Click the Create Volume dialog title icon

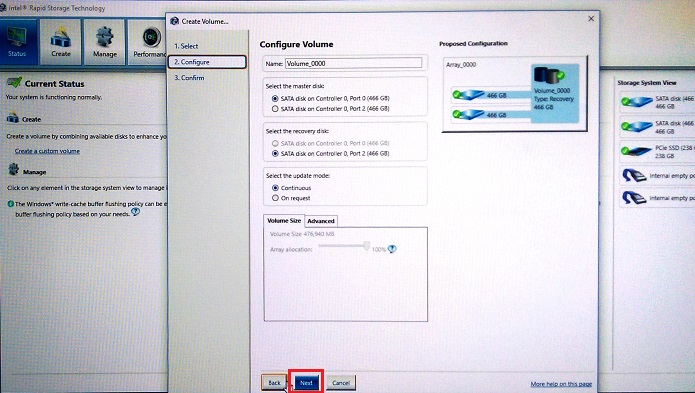175,21
